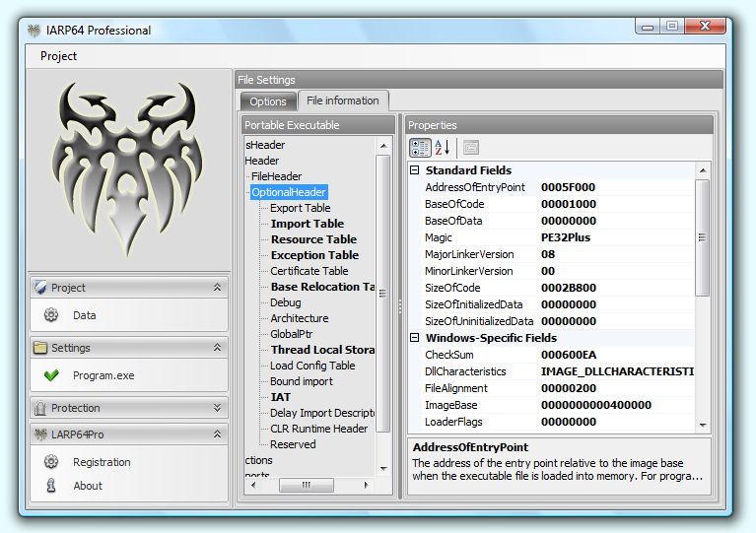The image size is (756, 533).
Task: Open the Project menu
Action: pyautogui.click(x=58, y=56)
